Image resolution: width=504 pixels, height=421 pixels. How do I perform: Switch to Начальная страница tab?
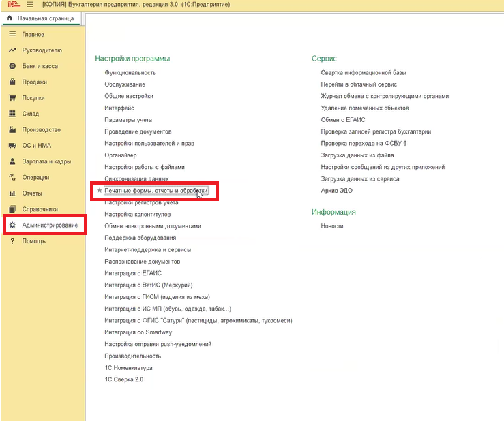pyautogui.click(x=42, y=18)
